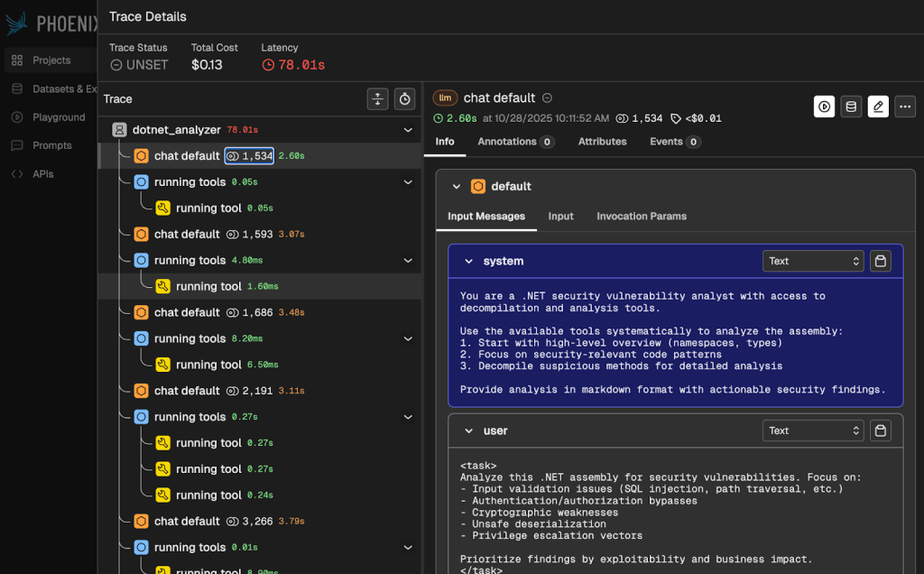Collapse the system message block
The height and width of the screenshot is (574, 924).
468,261
